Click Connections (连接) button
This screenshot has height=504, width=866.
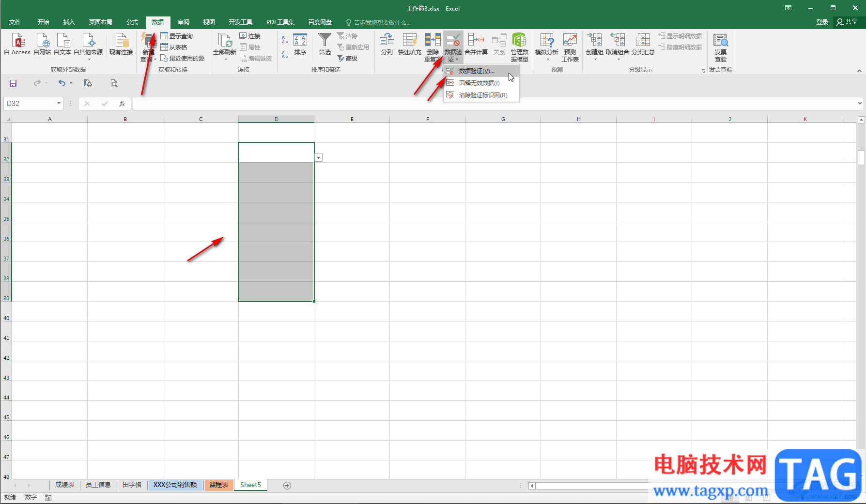point(250,36)
